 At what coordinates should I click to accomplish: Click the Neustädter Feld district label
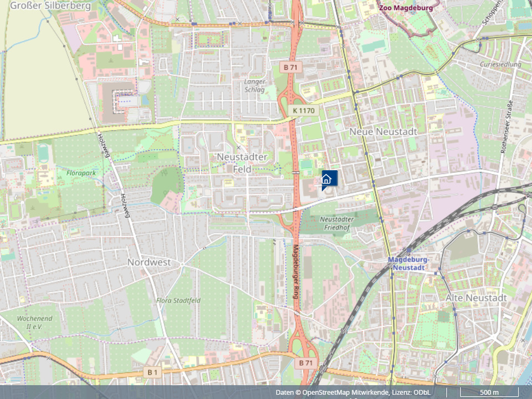click(242, 163)
